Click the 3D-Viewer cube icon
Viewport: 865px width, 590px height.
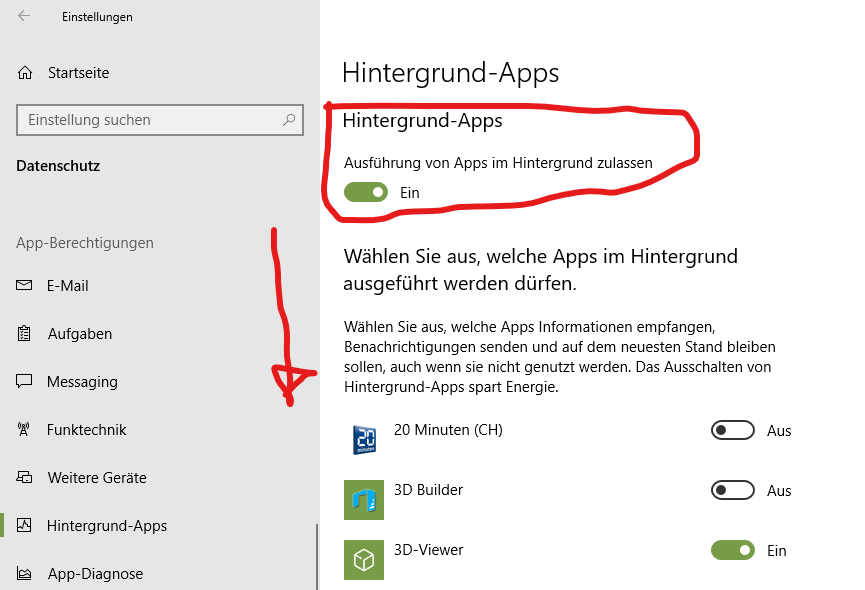point(364,560)
